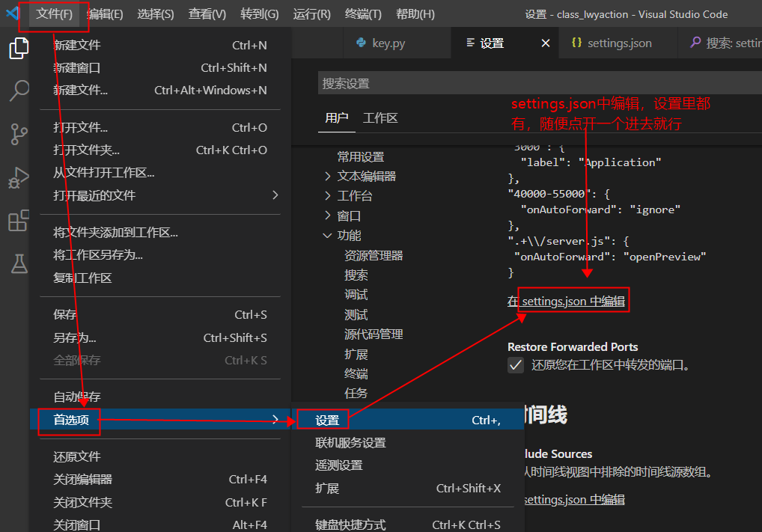Choose 还原文件 menu item
762x532 pixels.
tap(160, 456)
